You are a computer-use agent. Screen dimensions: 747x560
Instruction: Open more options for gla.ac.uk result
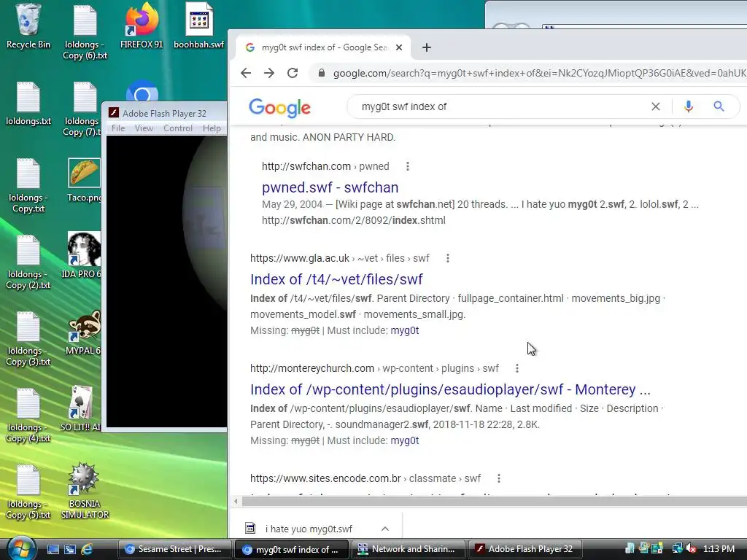[x=447, y=258]
